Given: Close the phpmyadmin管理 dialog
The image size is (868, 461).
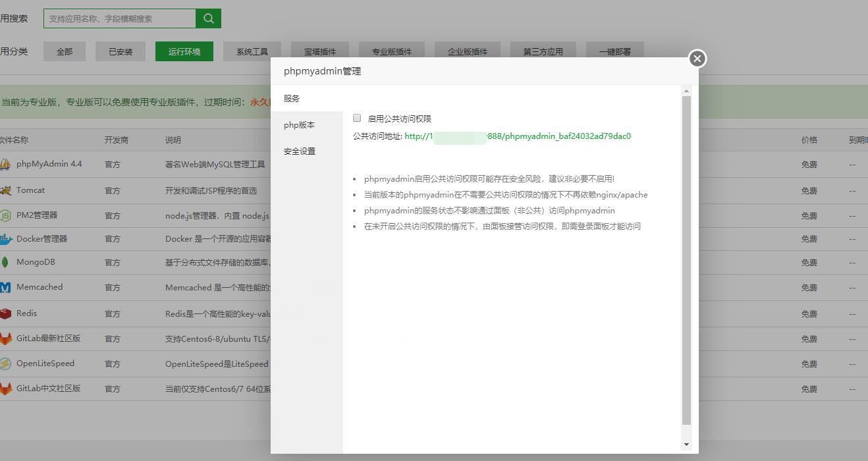Looking at the screenshot, I should click(x=697, y=59).
